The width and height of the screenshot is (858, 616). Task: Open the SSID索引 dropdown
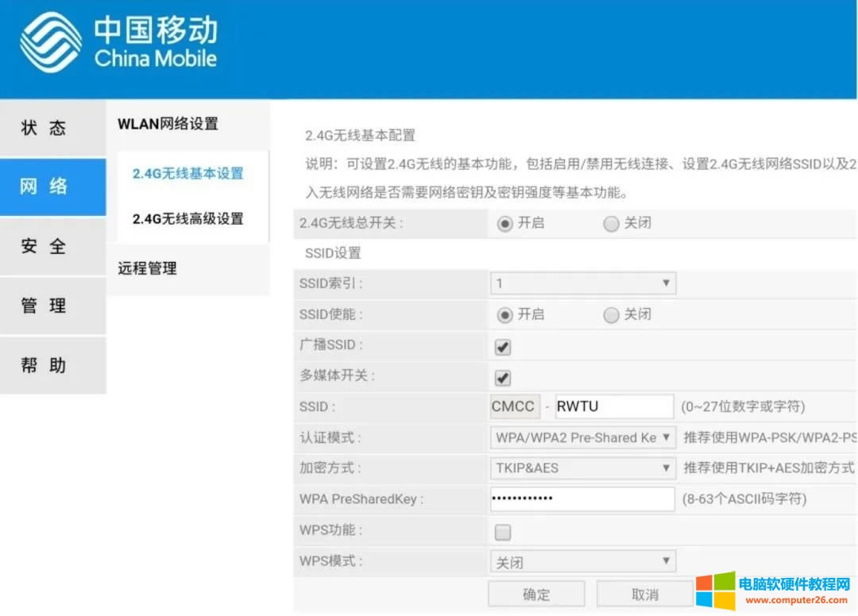tap(583, 283)
